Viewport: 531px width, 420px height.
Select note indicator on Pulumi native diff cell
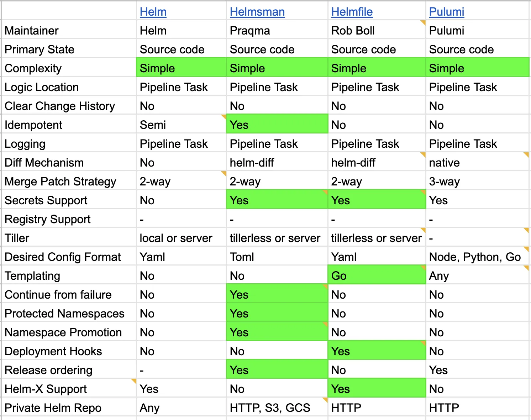526,155
